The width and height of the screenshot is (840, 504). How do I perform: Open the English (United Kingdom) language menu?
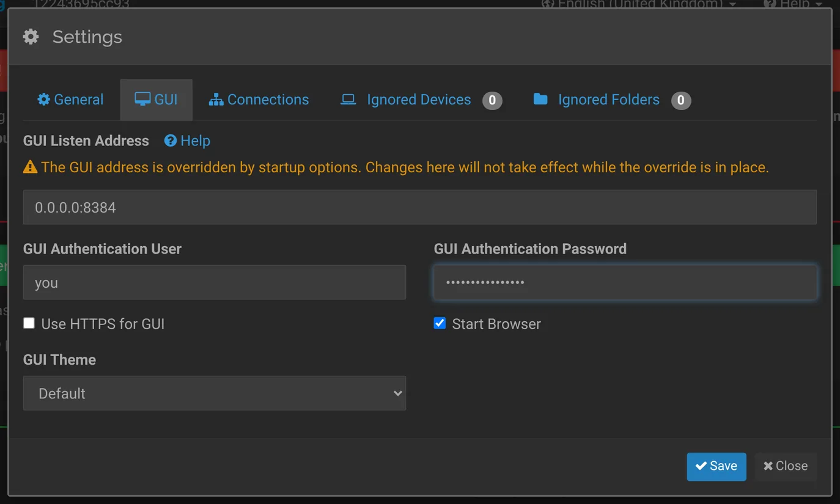pyautogui.click(x=639, y=4)
